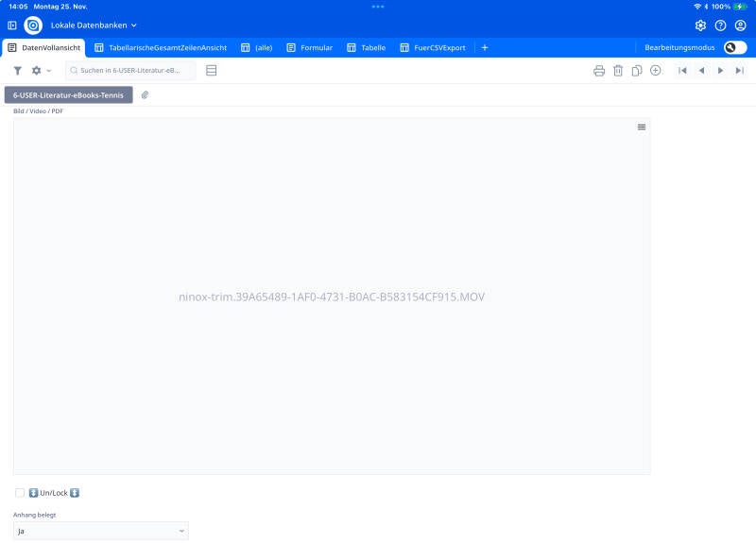Switch to Tabelle tab
This screenshot has width=756, height=543.
(x=367, y=48)
